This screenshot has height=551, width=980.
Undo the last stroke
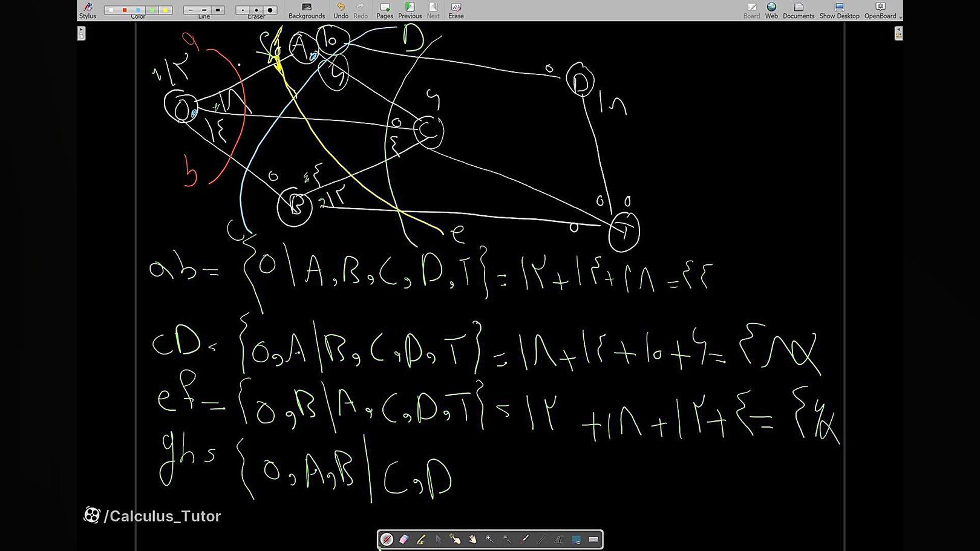(341, 10)
